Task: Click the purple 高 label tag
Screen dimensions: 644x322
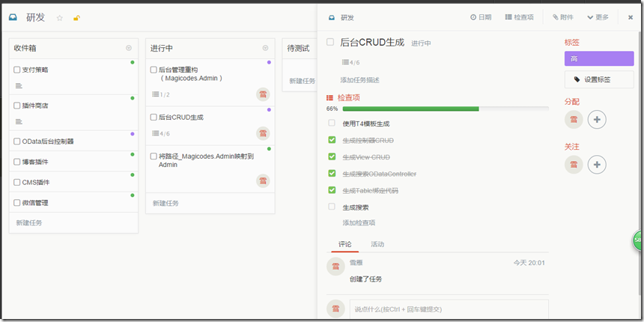Action: (x=599, y=58)
